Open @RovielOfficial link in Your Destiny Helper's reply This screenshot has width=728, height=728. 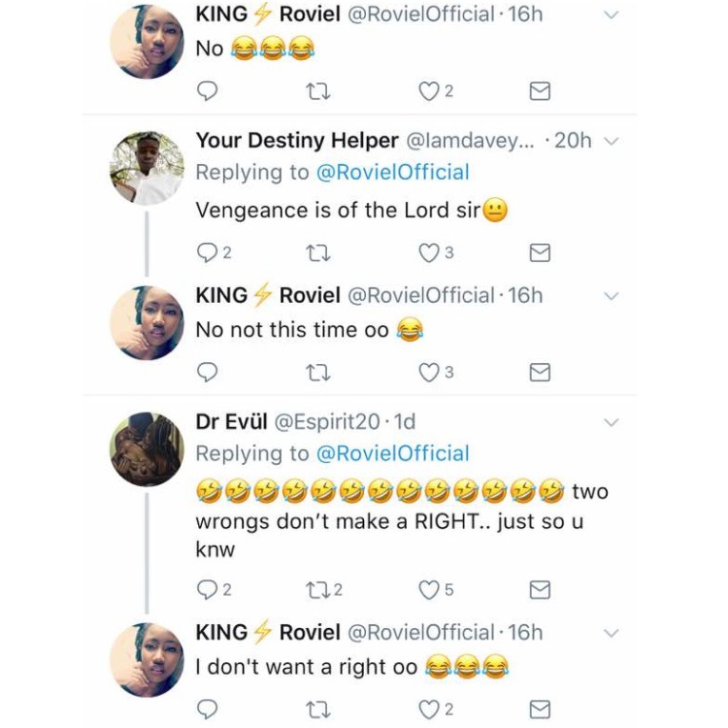[x=393, y=172]
